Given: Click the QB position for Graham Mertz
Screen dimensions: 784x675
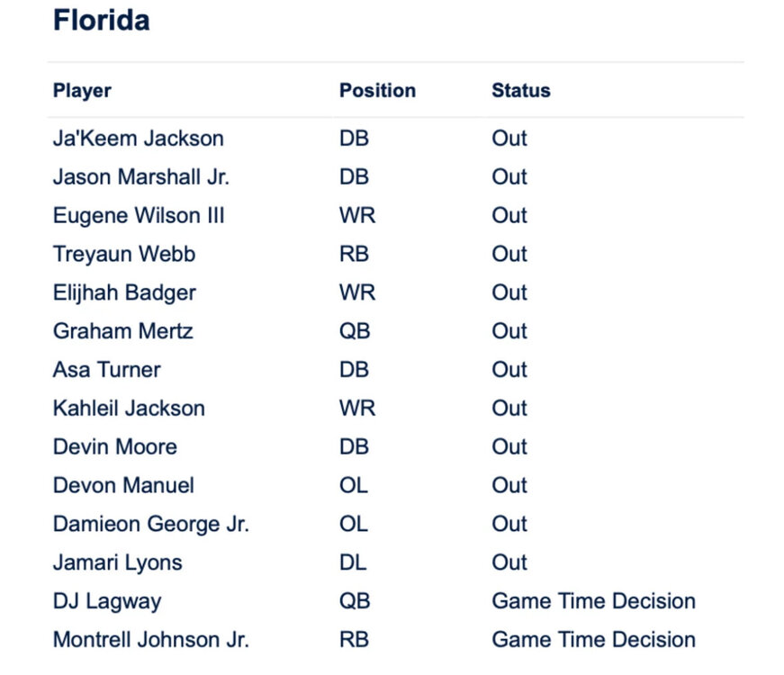Looking at the screenshot, I should point(355,331).
